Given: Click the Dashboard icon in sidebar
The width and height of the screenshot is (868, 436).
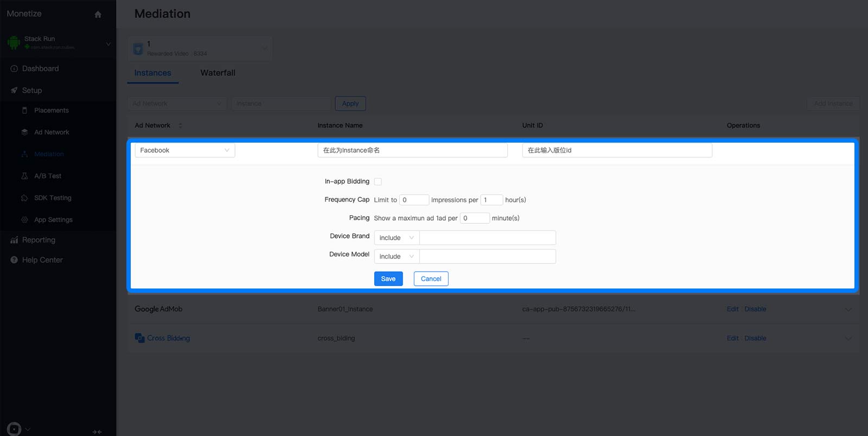Looking at the screenshot, I should coord(14,68).
